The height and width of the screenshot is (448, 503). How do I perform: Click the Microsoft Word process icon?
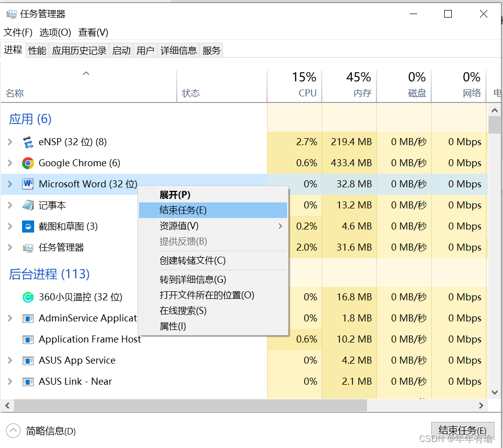pos(28,184)
